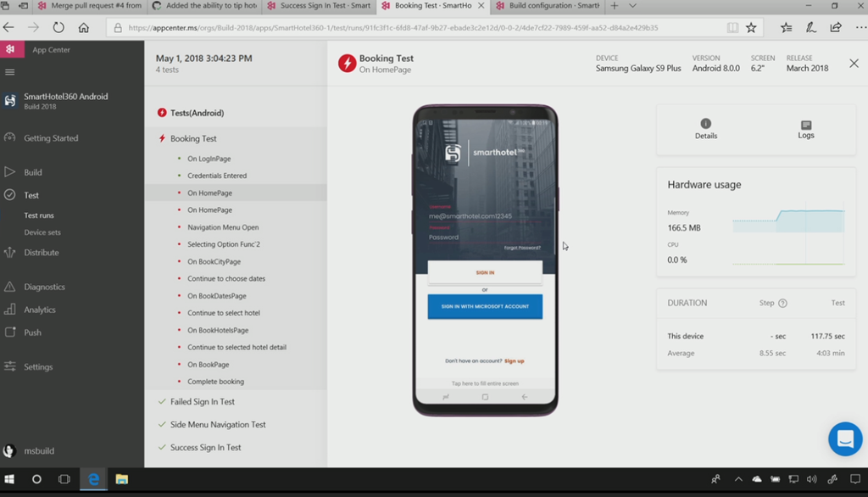Open the Logs panel button
The image size is (868, 497).
pyautogui.click(x=806, y=129)
